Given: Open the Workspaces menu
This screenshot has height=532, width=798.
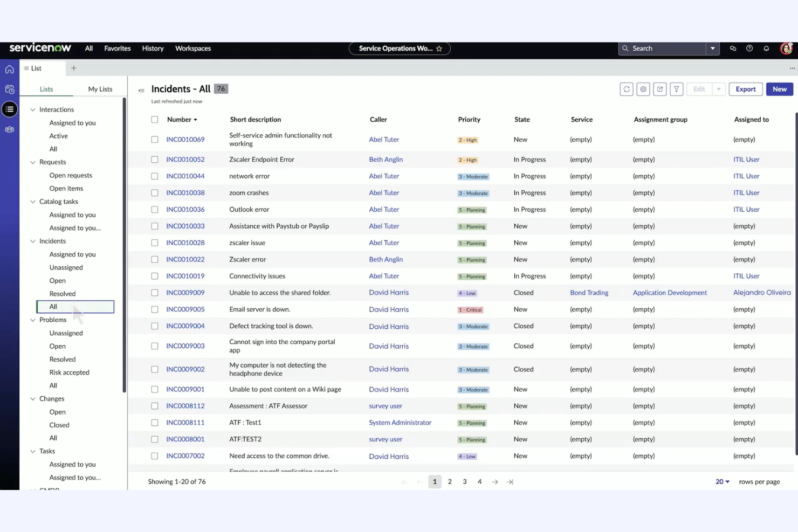Looking at the screenshot, I should (192, 48).
